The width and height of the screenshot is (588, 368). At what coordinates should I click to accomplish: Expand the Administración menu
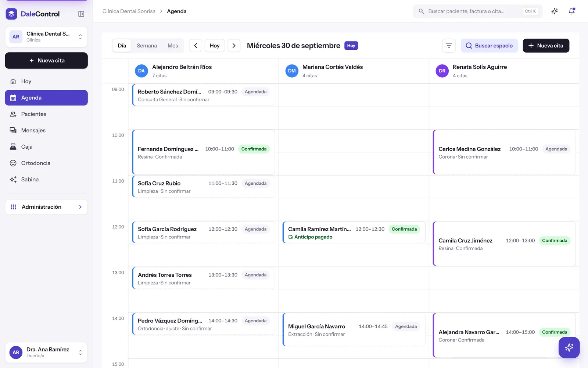click(x=46, y=207)
